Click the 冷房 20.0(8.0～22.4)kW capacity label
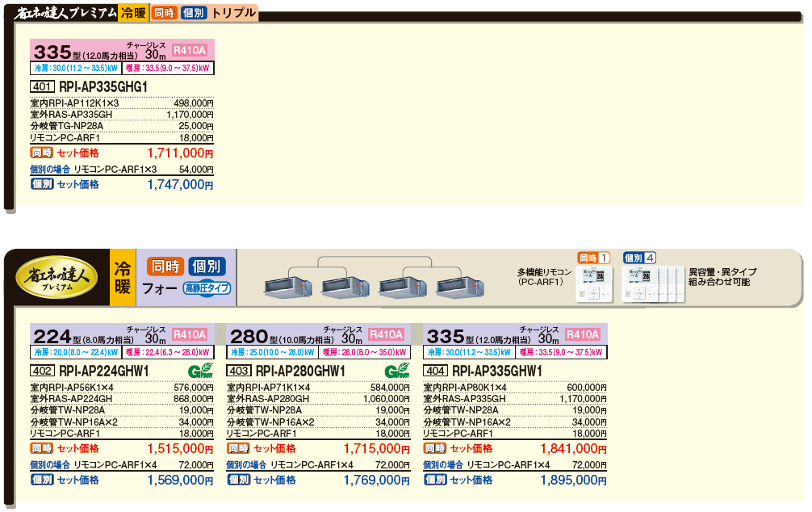812x512 pixels. click(76, 352)
